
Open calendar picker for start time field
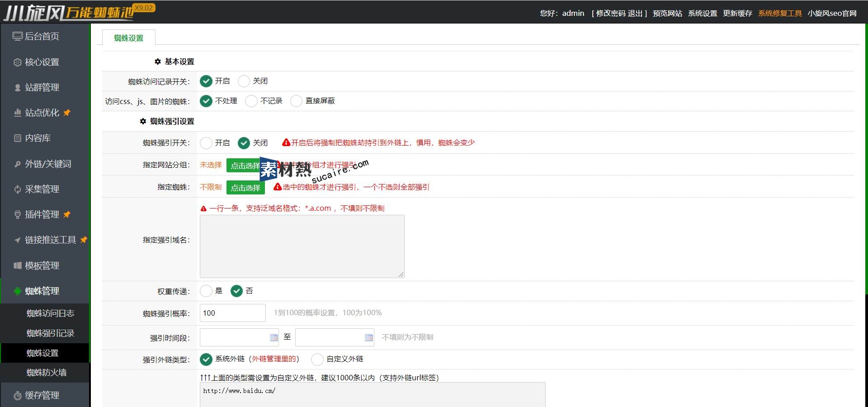(274, 337)
